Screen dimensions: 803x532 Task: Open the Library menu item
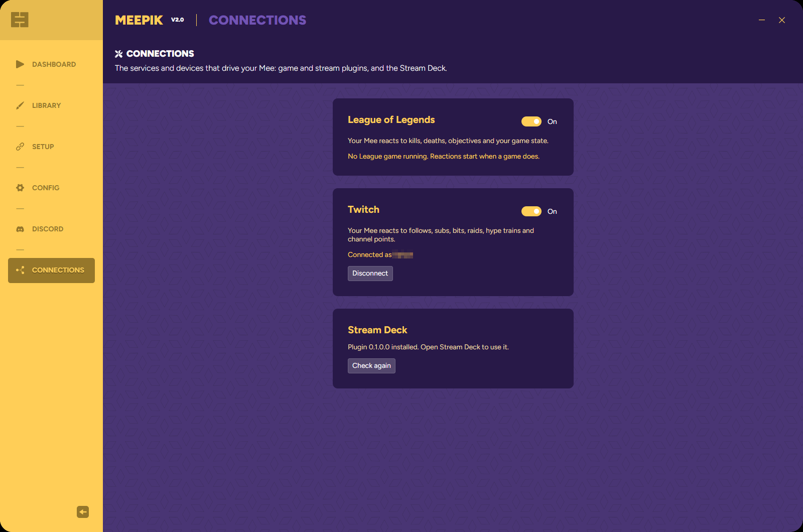(x=51, y=105)
